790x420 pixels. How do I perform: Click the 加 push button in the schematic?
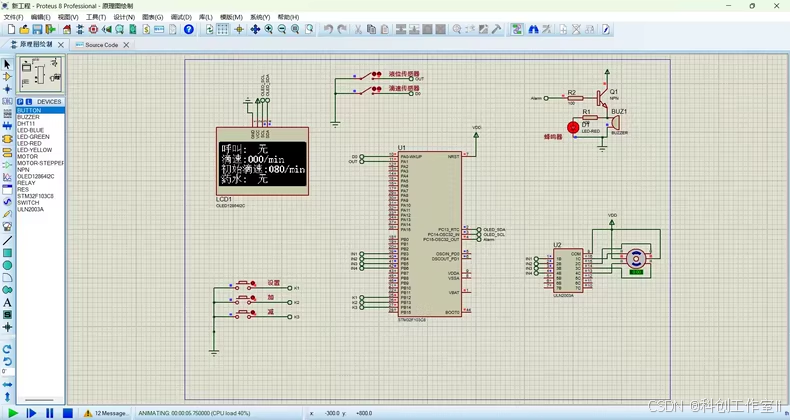coord(246,299)
